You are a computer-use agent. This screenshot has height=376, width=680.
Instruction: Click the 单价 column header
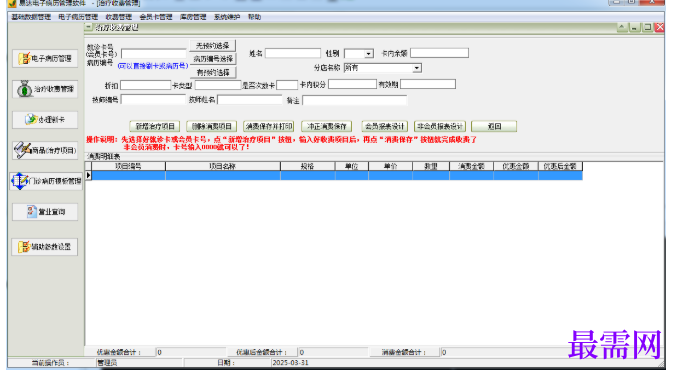tap(391, 167)
